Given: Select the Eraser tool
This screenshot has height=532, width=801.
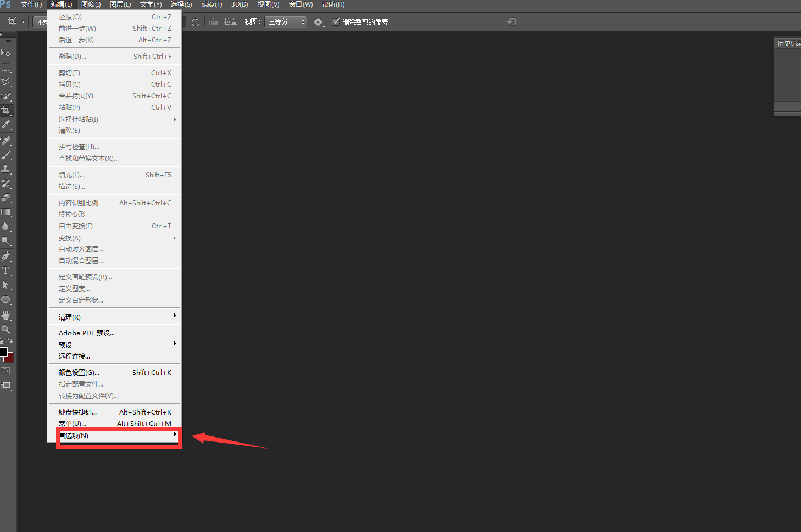Looking at the screenshot, I should click(6, 198).
